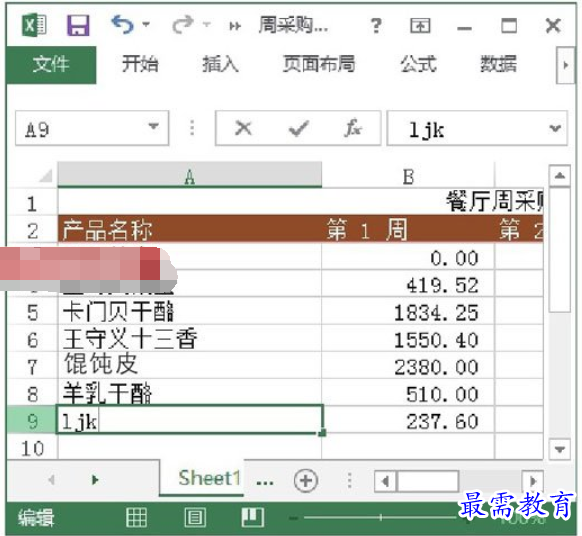The image size is (582, 536).
Task: Redo the last undone action
Action: (183, 24)
